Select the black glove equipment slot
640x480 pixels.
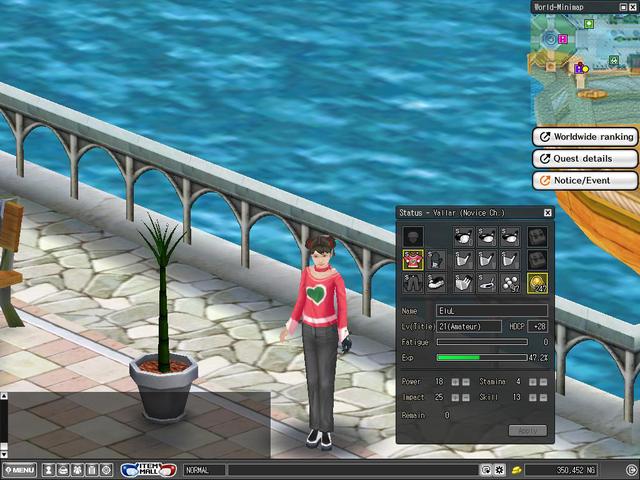436,260
